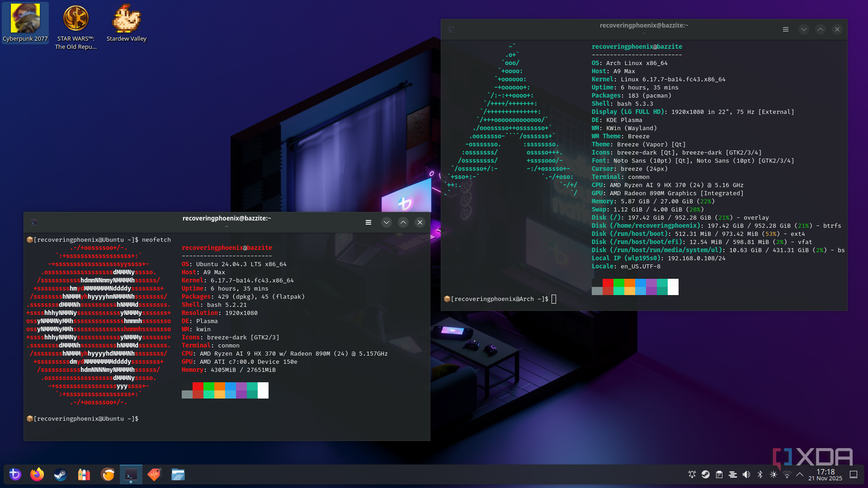
Task: Open the notifications bell in tray
Action: click(x=692, y=474)
